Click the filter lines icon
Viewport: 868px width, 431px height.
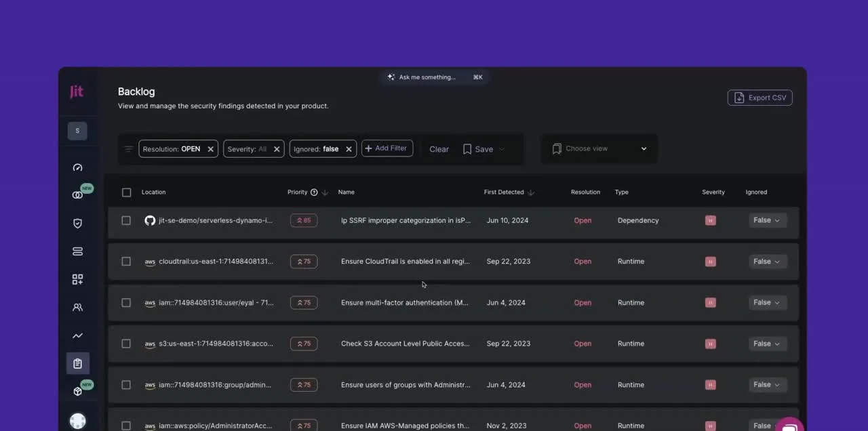pyautogui.click(x=128, y=149)
